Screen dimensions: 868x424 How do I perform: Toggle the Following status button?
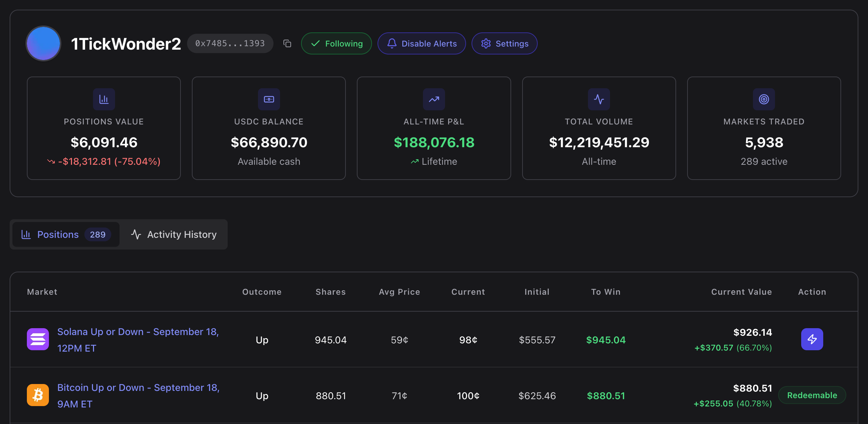click(336, 43)
